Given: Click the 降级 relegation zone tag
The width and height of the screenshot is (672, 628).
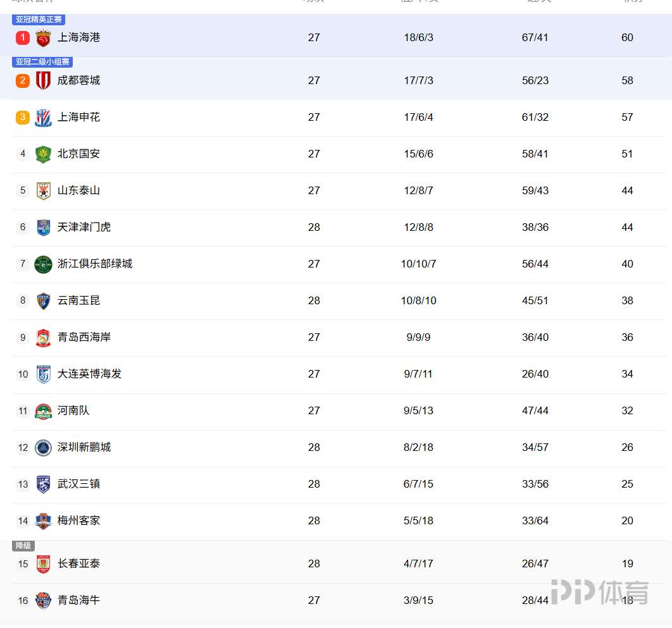Looking at the screenshot, I should click(23, 546).
